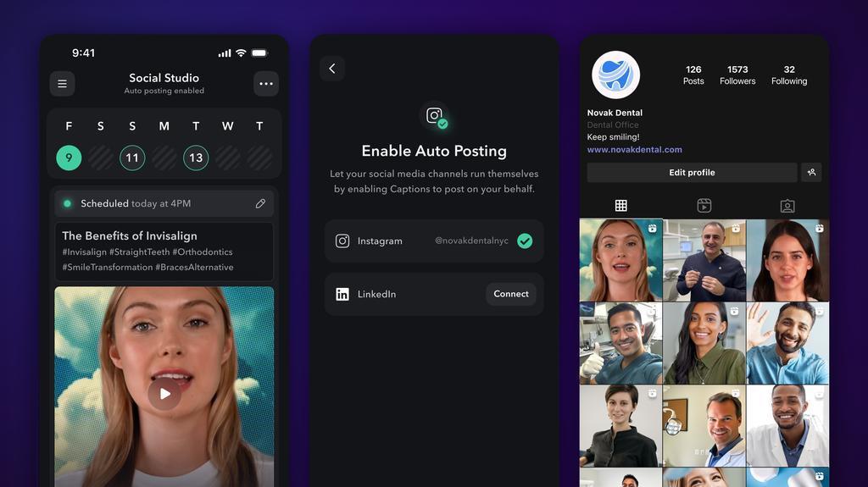The width and height of the screenshot is (868, 487).
Task: Click the #BracesAlternative hashtag
Action: [x=194, y=268]
